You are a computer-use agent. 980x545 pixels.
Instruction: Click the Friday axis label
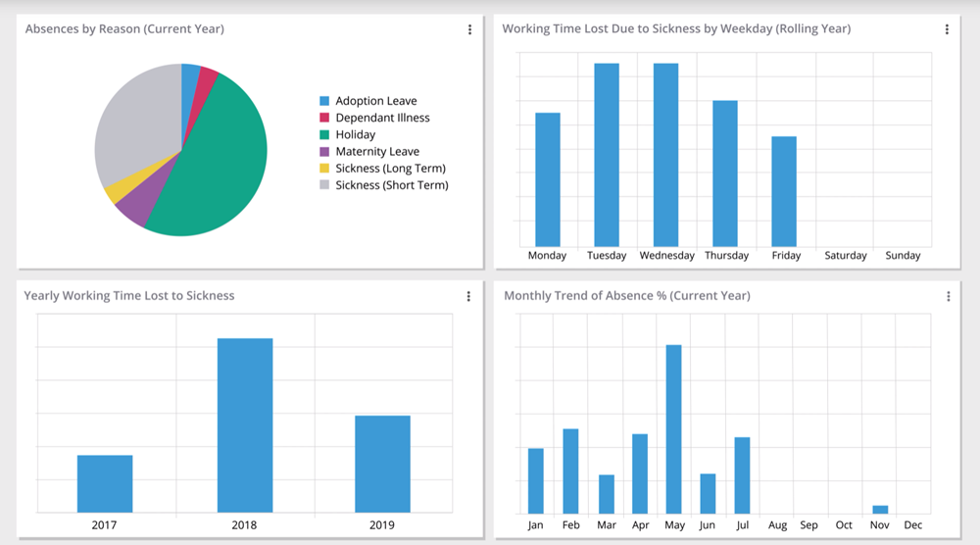pyautogui.click(x=786, y=255)
